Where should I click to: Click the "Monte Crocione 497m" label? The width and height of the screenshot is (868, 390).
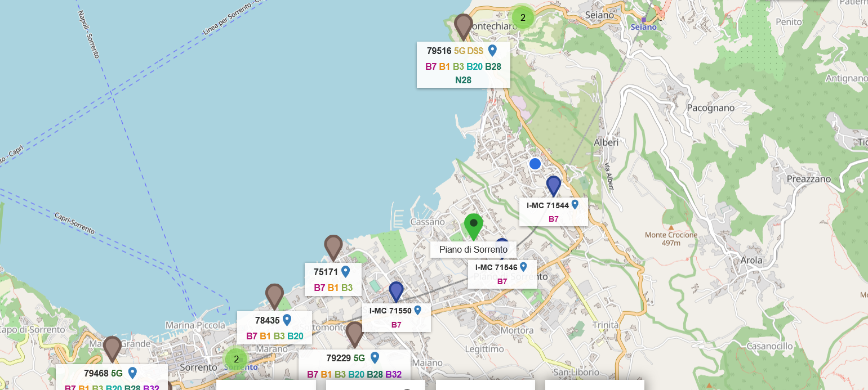click(x=671, y=239)
